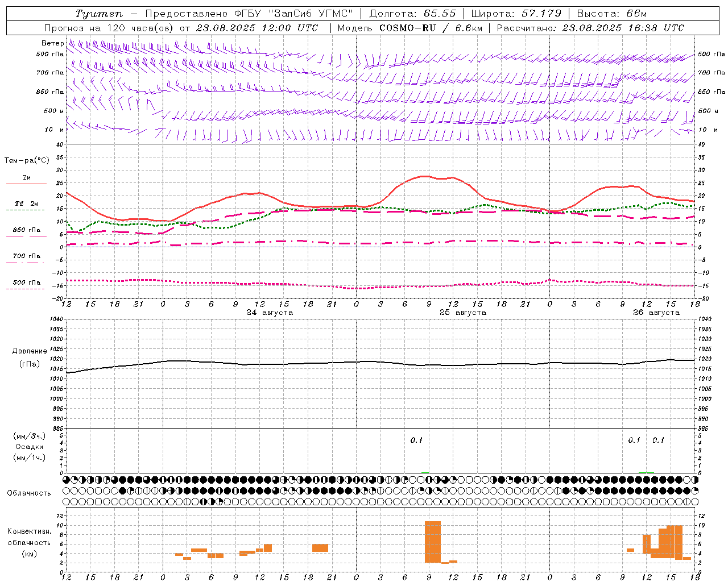Screen dimensions: 728x582
Task: Click the '25 августа' date label
Action: tap(463, 313)
